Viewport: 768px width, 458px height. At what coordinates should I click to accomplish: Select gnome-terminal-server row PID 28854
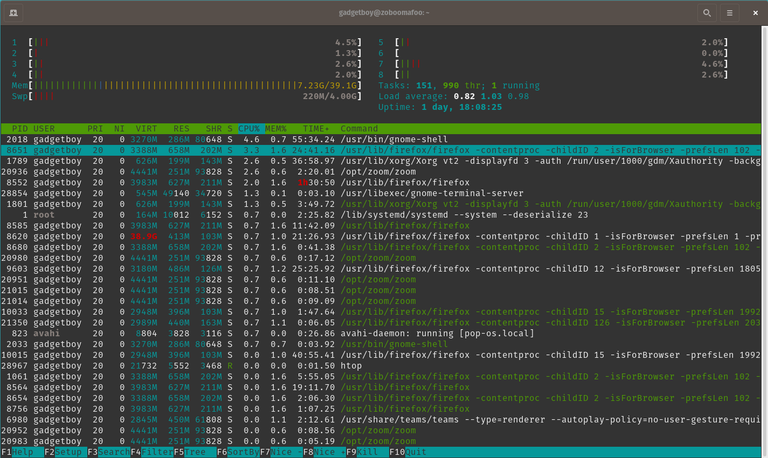(381, 193)
